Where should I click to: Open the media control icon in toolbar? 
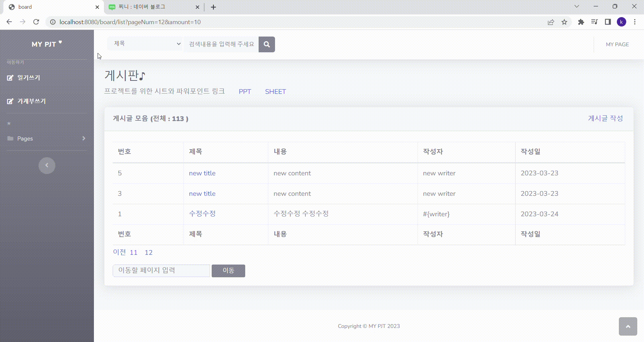click(x=594, y=22)
